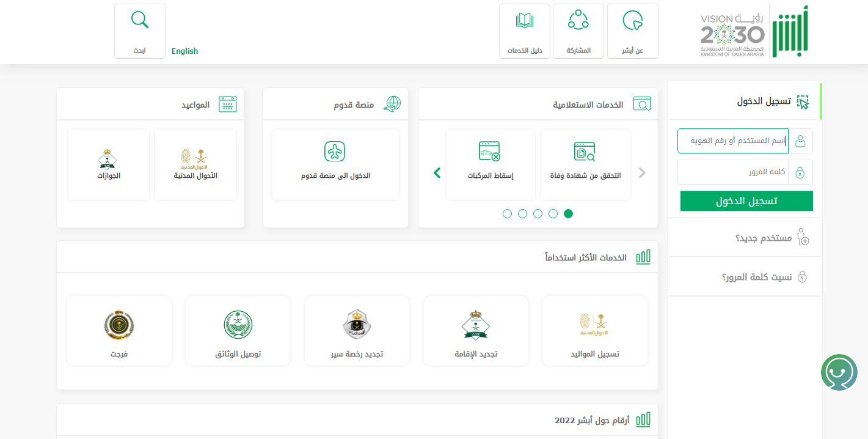Viewport: 868px width, 439px height.
Task: Open the "الجوازات" appointments card
Action: tap(109, 164)
